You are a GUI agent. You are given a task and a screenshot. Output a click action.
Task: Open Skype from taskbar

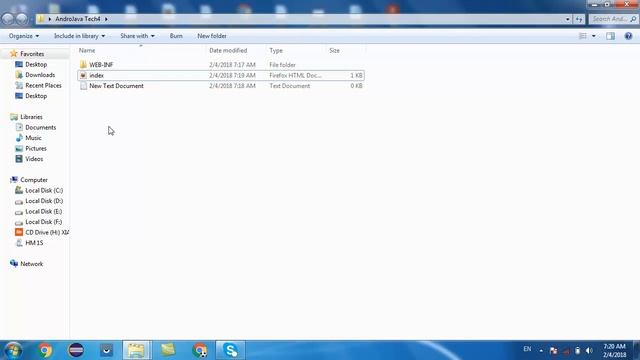231,350
